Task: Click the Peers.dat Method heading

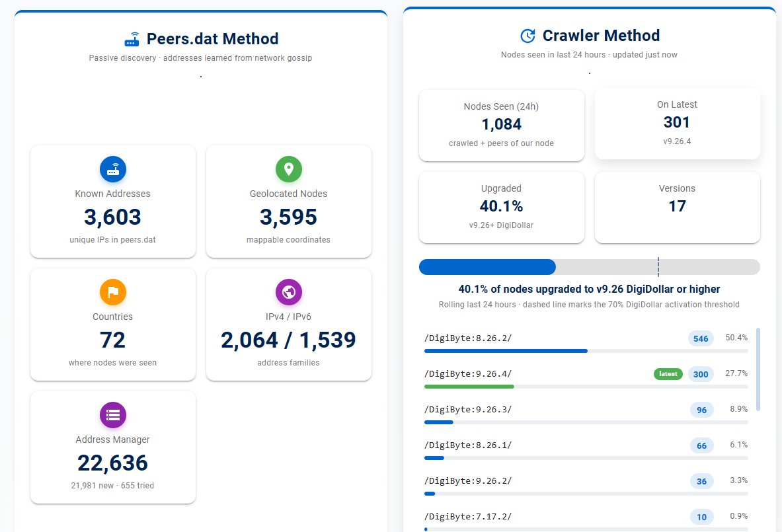Action: (212, 39)
